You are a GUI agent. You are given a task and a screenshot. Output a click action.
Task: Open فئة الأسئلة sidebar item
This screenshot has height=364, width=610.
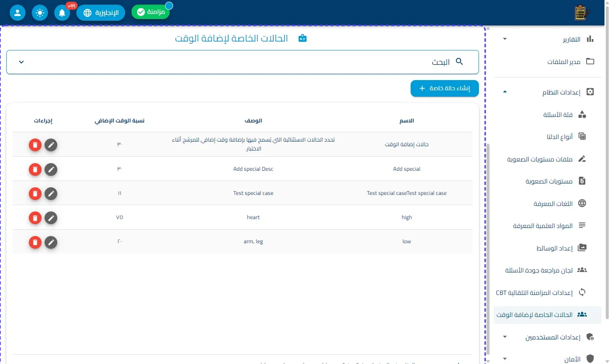[x=548, y=114]
